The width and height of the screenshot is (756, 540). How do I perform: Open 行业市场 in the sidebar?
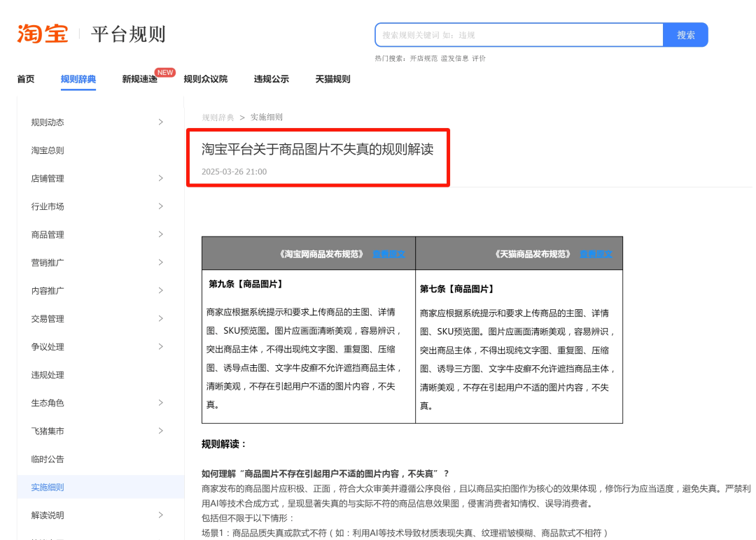click(48, 206)
